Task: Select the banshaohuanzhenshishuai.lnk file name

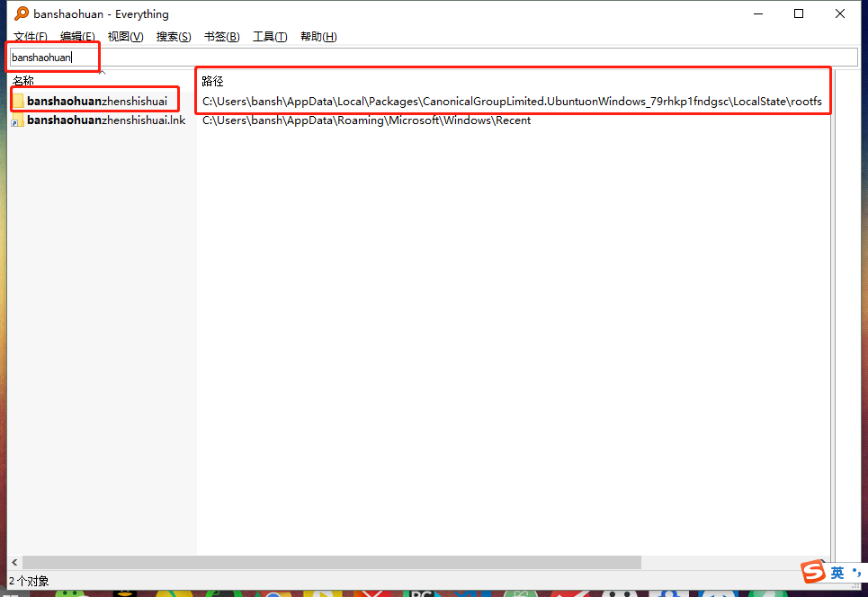Action: (106, 120)
